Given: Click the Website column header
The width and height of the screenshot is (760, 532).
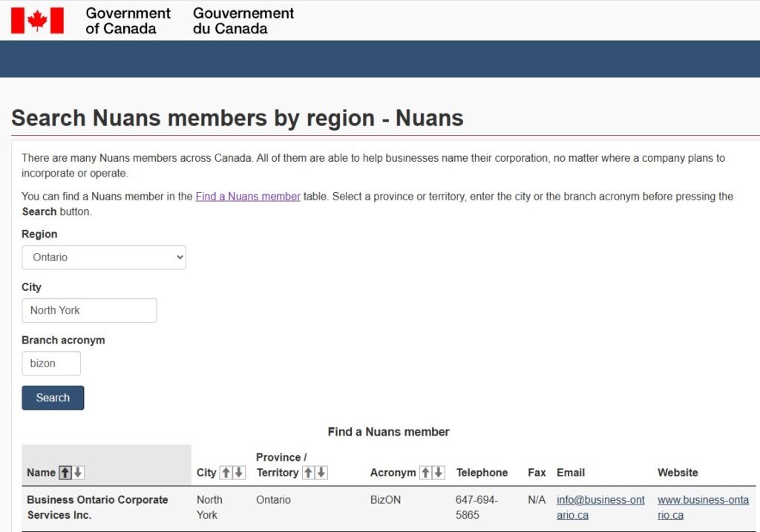Looking at the screenshot, I should click(678, 473).
